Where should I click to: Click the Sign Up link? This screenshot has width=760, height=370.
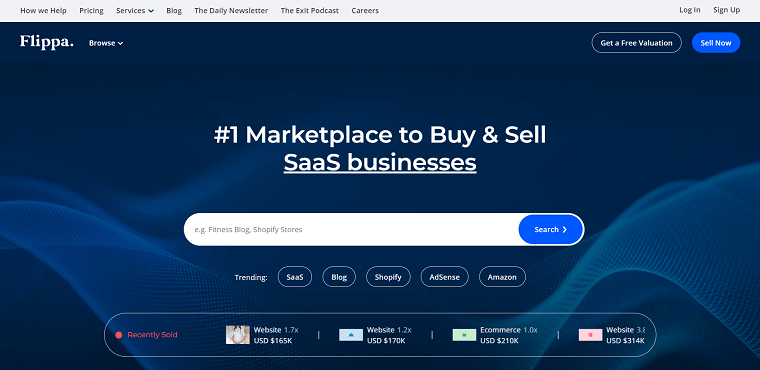tap(727, 10)
